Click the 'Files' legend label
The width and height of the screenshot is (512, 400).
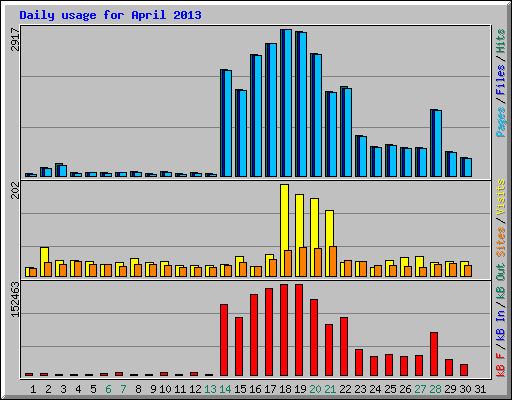tap(501, 80)
